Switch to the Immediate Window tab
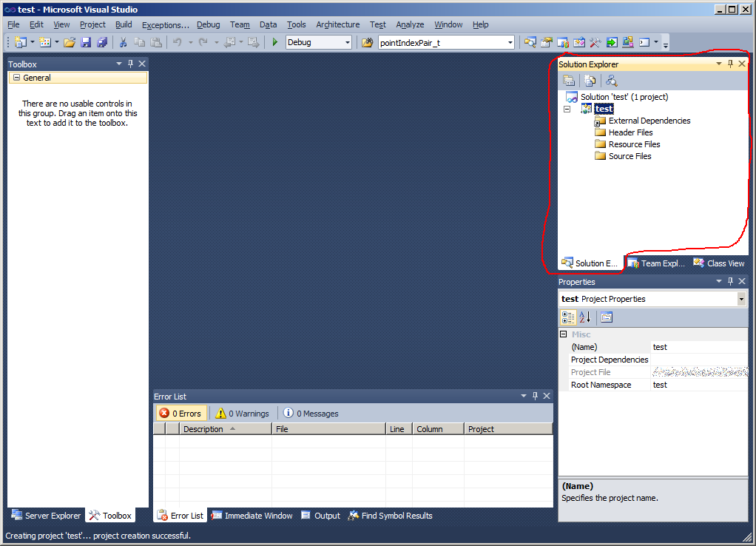 tap(252, 516)
